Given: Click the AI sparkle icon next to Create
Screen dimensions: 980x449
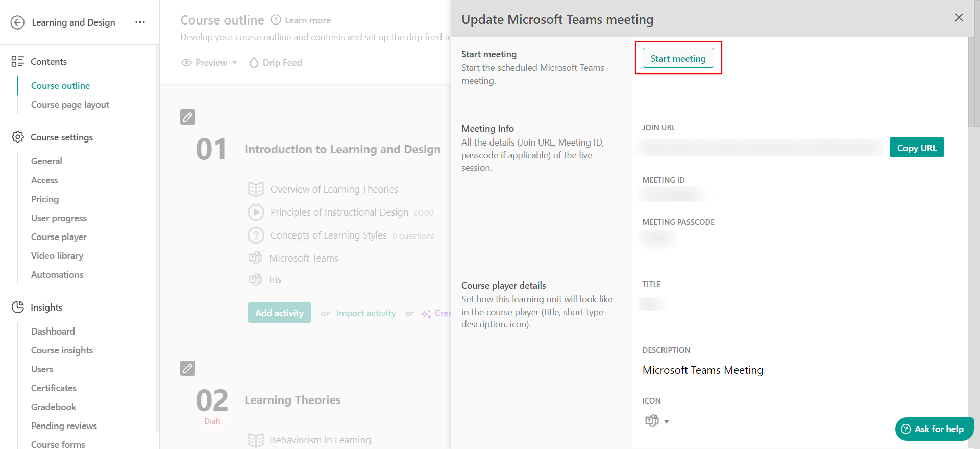Looking at the screenshot, I should pos(426,314).
